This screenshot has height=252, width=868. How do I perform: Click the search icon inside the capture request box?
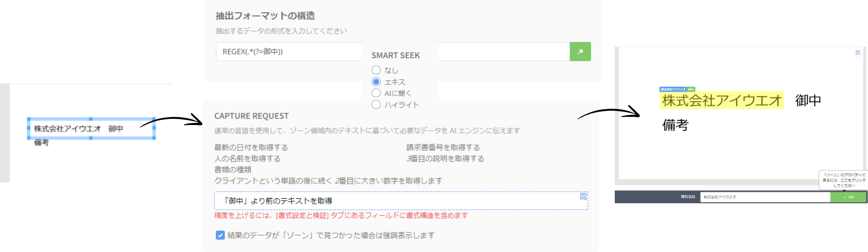[583, 196]
